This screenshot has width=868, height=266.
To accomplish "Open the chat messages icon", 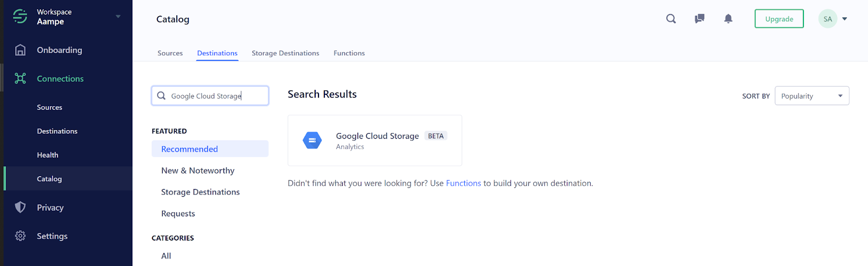I will pyautogui.click(x=700, y=19).
